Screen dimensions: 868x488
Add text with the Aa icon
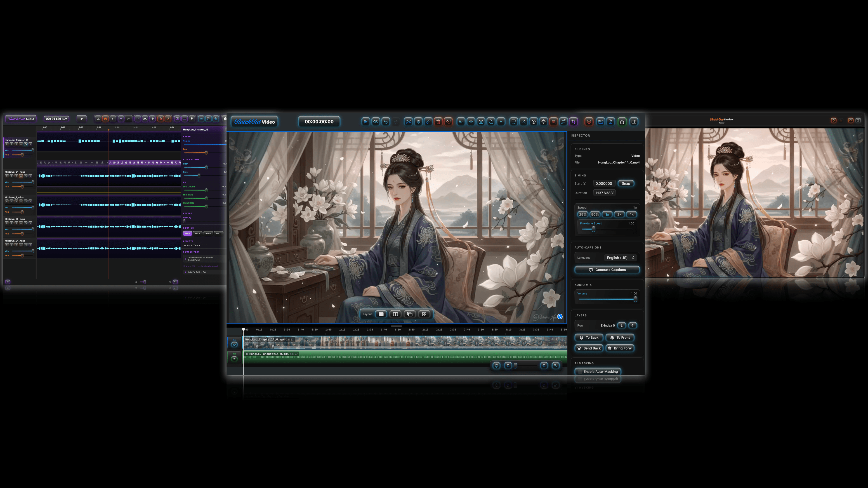pos(461,122)
